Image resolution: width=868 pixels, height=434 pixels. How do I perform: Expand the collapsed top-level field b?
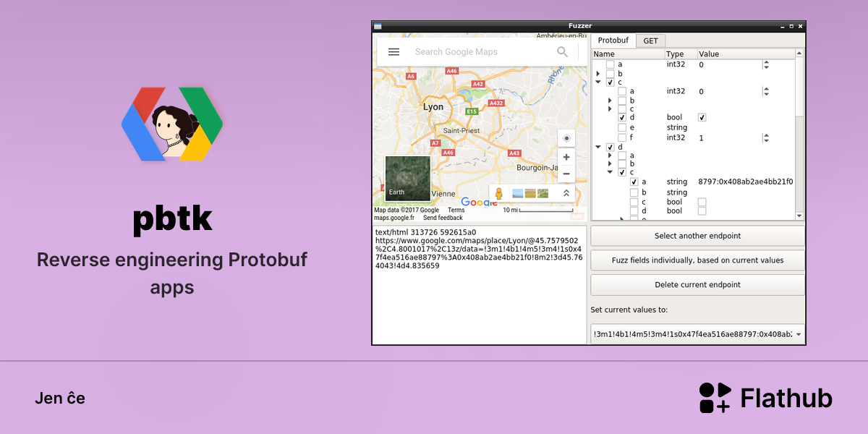tap(598, 74)
